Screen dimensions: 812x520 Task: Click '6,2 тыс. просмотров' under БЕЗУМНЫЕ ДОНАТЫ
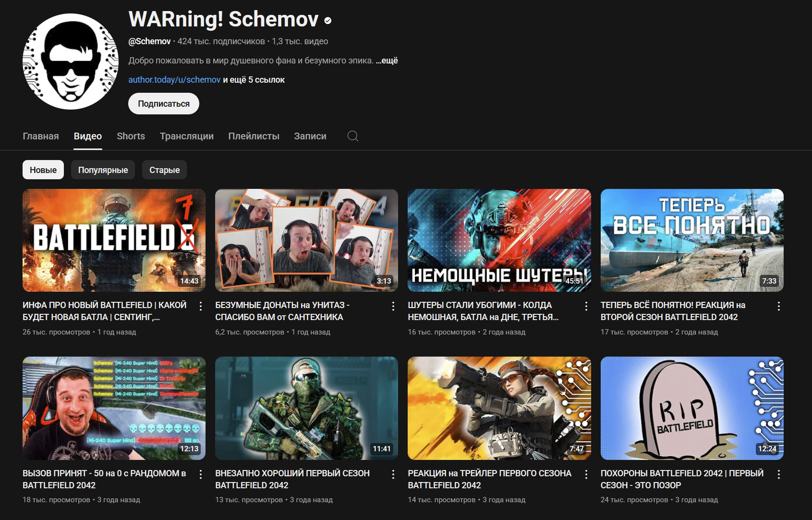(x=250, y=332)
